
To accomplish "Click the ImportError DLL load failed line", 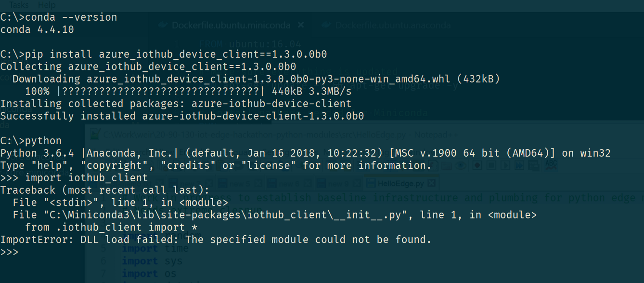I will (216, 240).
